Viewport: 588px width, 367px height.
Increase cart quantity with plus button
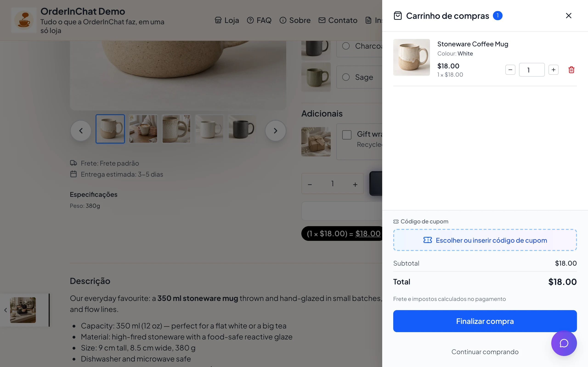553,70
